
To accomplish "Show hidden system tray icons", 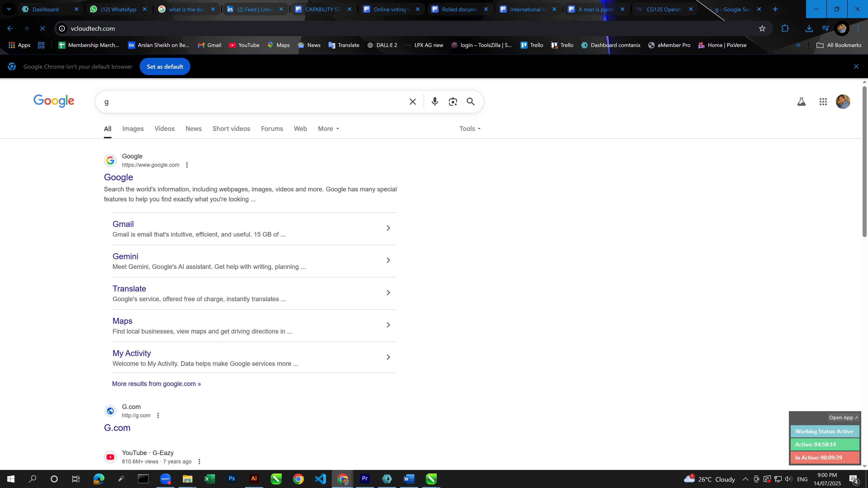I will pyautogui.click(x=745, y=479).
